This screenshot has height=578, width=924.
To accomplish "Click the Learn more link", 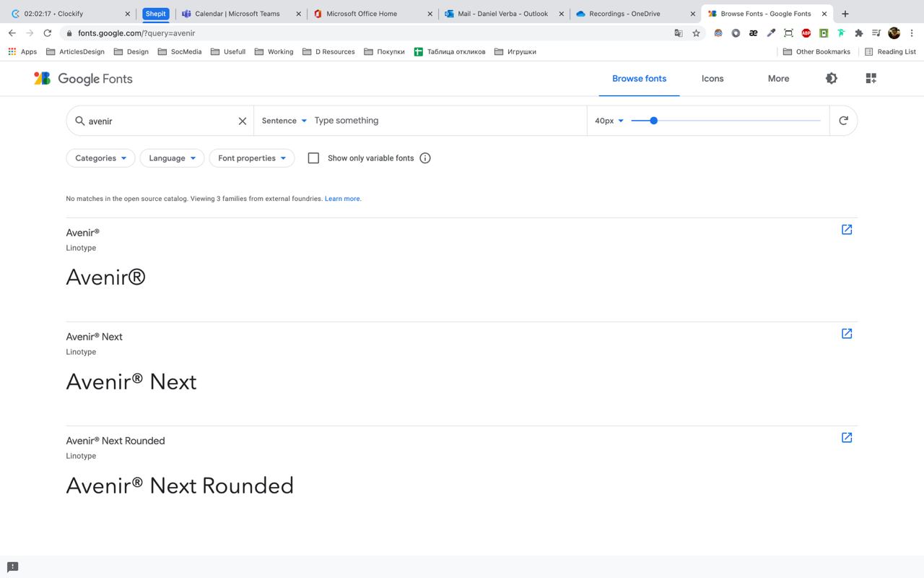I will pos(342,199).
